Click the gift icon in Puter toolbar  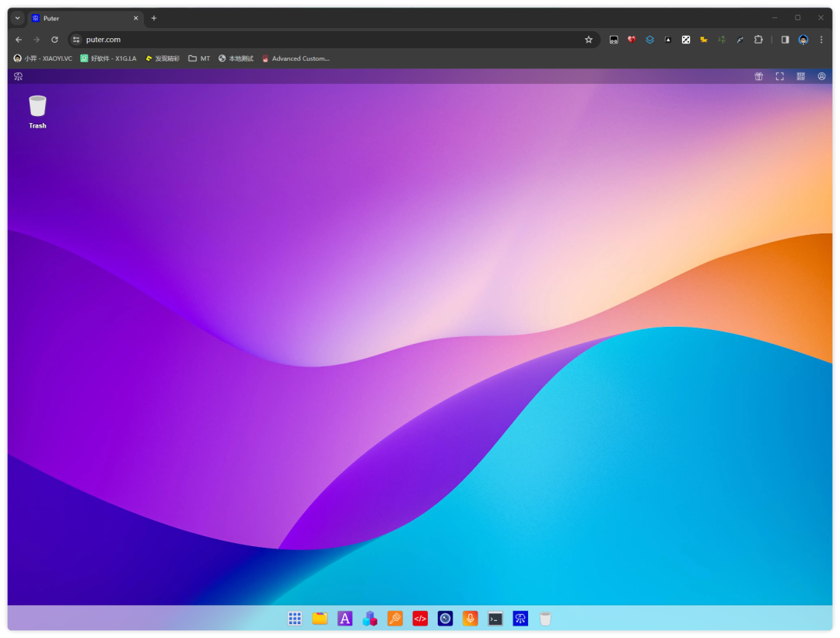click(x=758, y=76)
